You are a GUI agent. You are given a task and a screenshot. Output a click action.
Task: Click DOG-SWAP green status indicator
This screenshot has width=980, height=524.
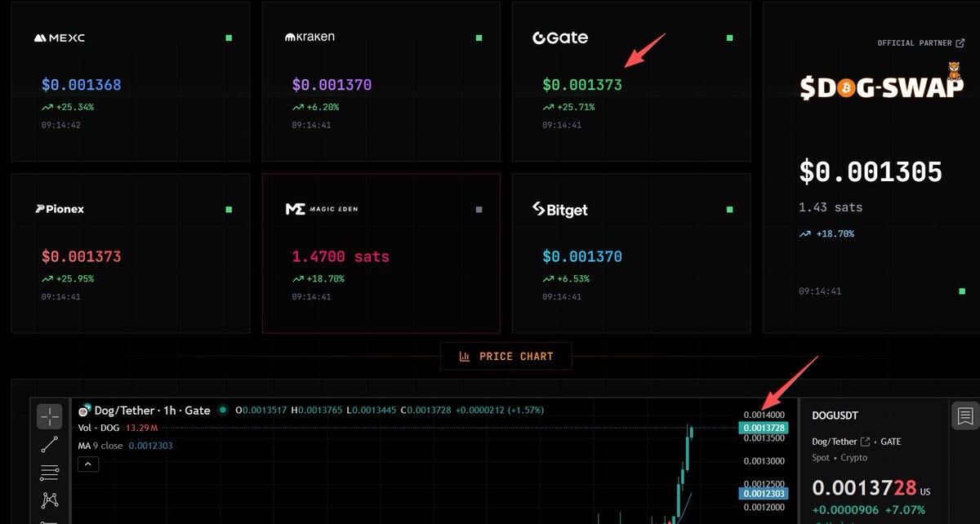coord(961,291)
